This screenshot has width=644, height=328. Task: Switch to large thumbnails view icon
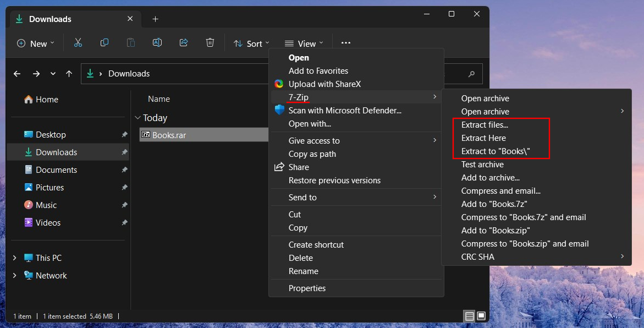tap(481, 316)
